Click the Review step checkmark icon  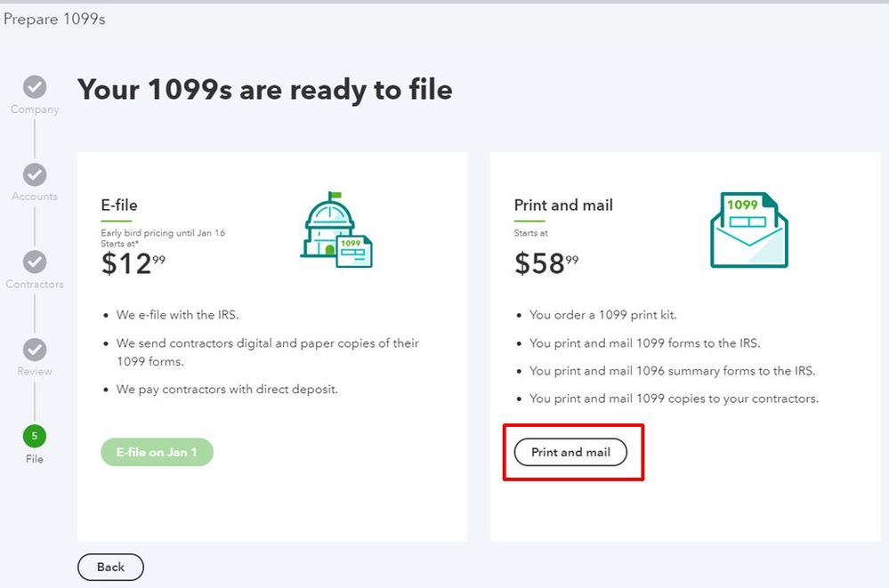35,350
